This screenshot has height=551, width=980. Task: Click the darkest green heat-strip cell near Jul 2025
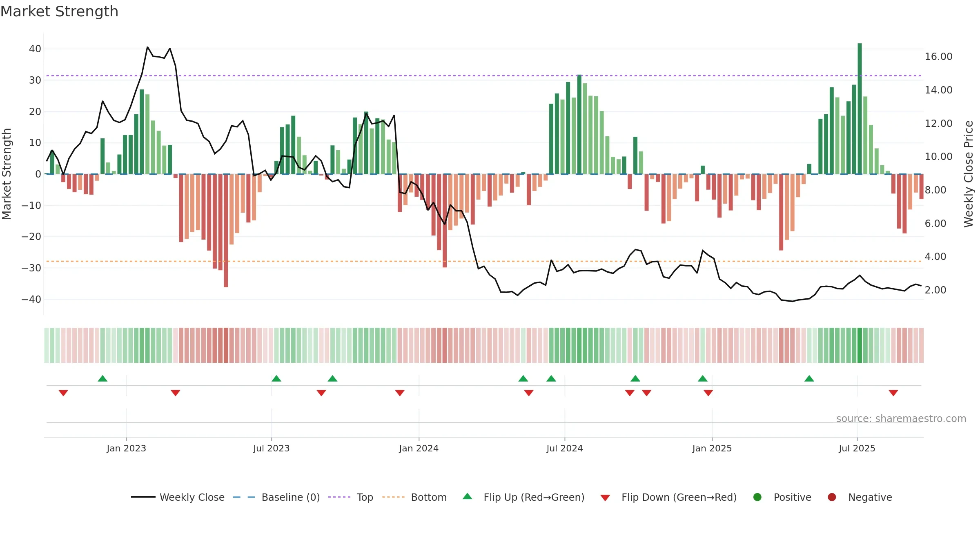pos(860,345)
